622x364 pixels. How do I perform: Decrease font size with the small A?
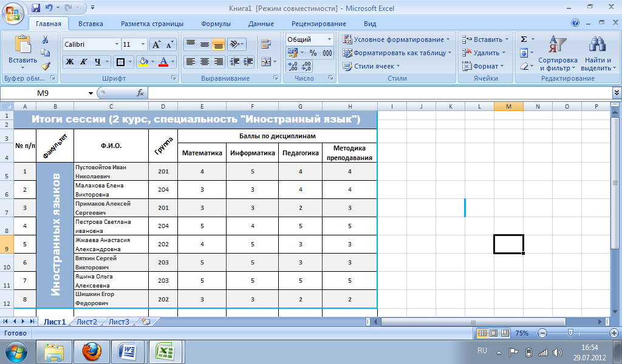(x=169, y=44)
